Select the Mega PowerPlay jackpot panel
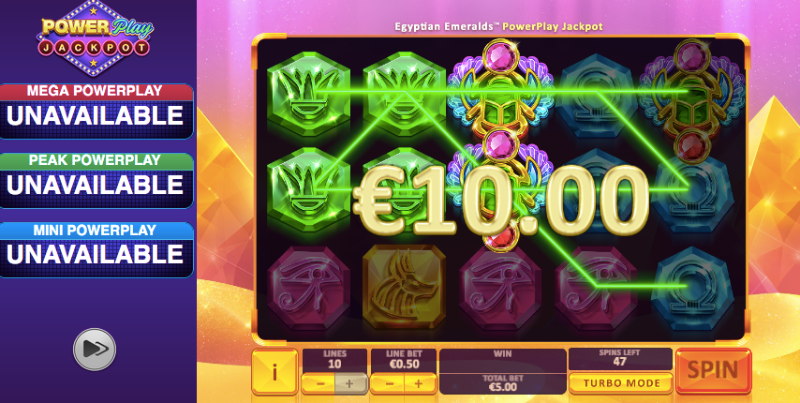 [x=96, y=111]
